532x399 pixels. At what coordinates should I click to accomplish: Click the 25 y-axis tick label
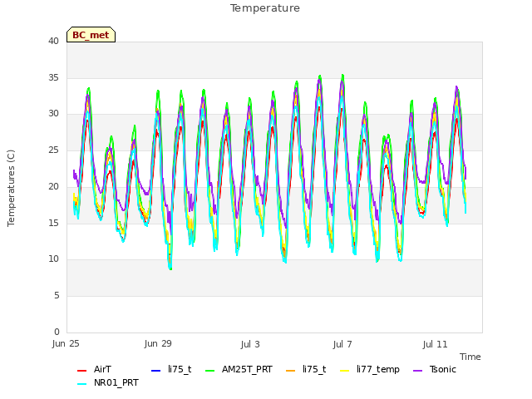tap(53, 150)
